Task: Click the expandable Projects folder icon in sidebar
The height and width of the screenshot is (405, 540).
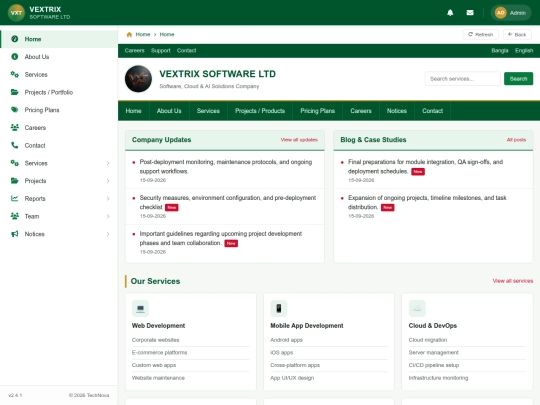Action: pyautogui.click(x=14, y=180)
